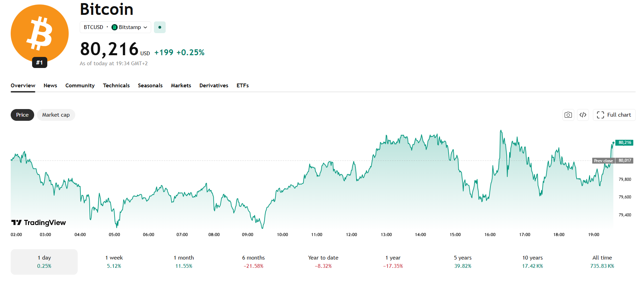The width and height of the screenshot is (644, 283).
Task: Click the 79,600 price axis label
Action: point(625,197)
